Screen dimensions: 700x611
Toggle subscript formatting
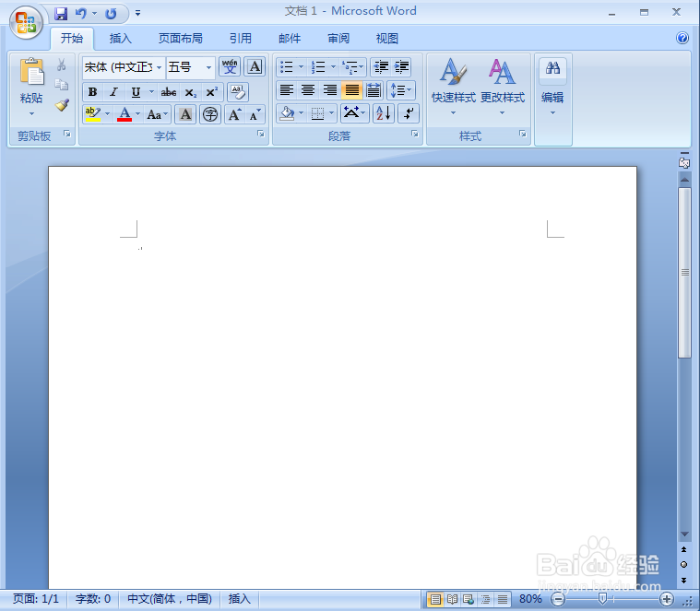tap(190, 92)
